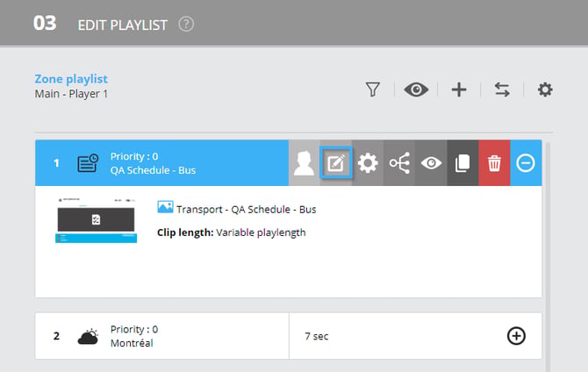Image resolution: width=588 pixels, height=372 pixels.
Task: Click the filter funnel icon
Action: point(373,89)
